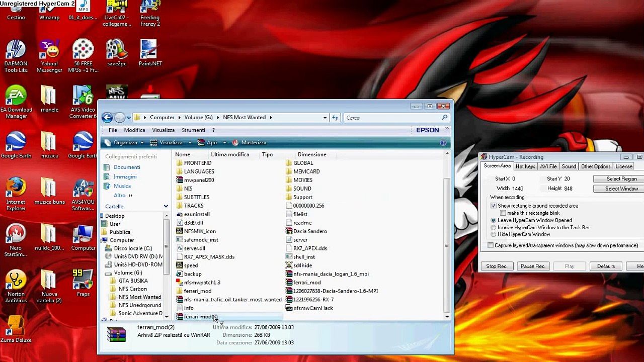Image resolution: width=644 pixels, height=362 pixels.
Task: Launch Yahoo! Messenger from the desktop
Action: coord(49,56)
